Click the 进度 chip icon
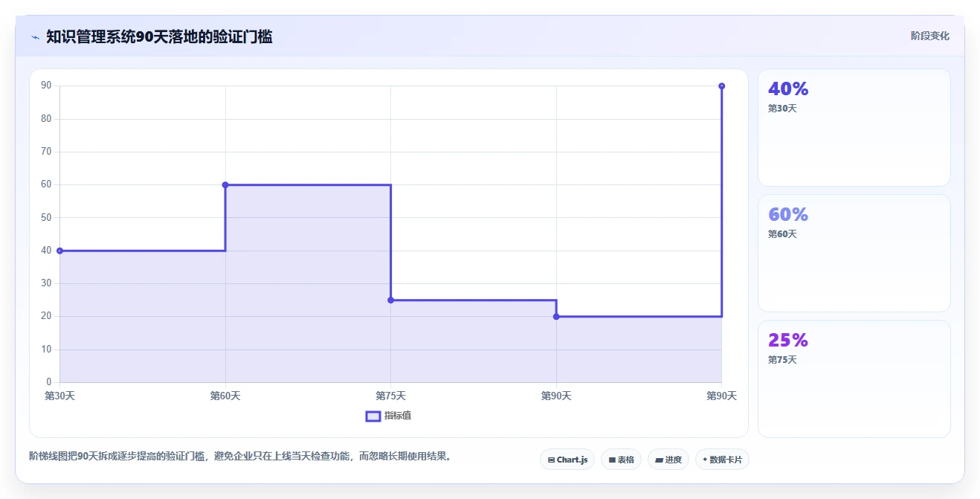This screenshot has width=980, height=499. [x=659, y=460]
